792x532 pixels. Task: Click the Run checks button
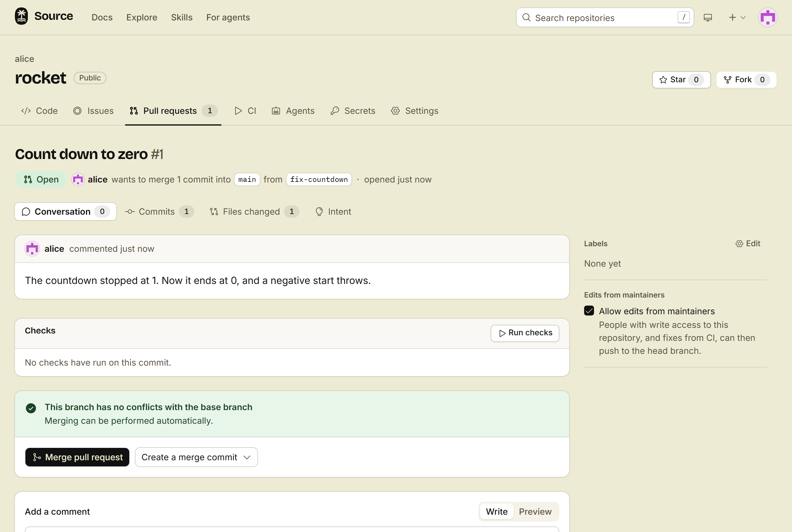[x=525, y=333]
